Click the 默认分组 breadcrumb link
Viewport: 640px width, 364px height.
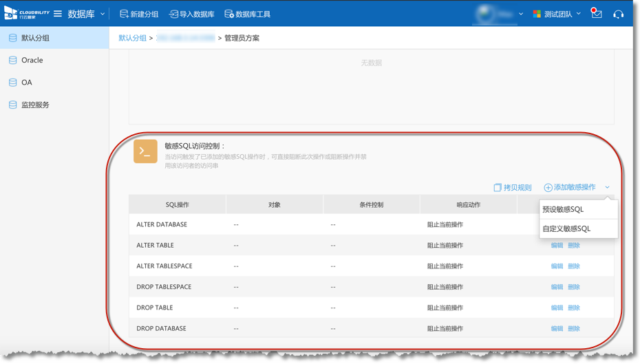pyautogui.click(x=132, y=38)
